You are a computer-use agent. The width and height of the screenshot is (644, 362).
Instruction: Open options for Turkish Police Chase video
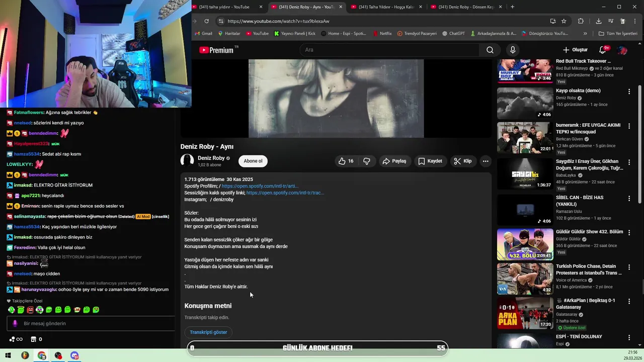point(629,267)
